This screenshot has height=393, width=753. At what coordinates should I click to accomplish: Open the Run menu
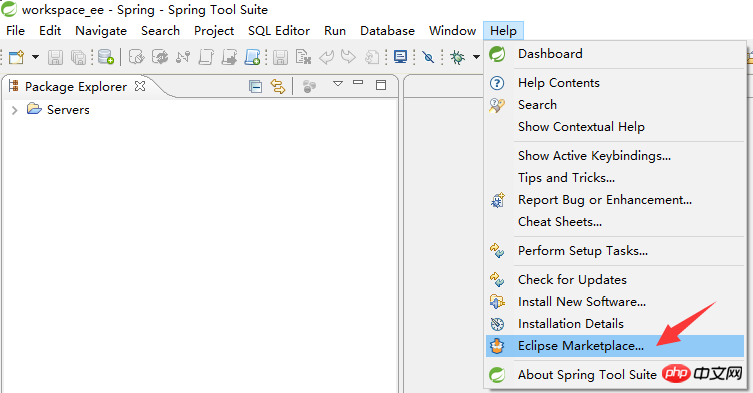(x=335, y=31)
